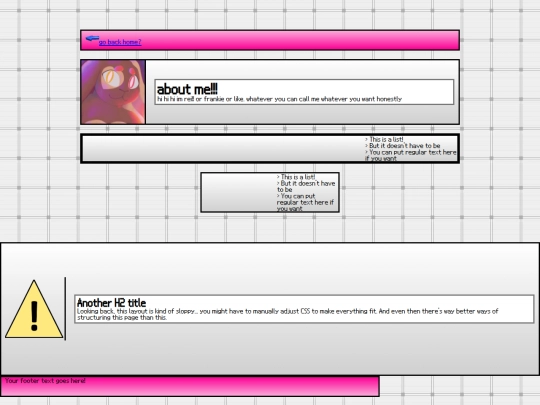Click the 'about me!!!' heading
540x405 pixels.
(x=187, y=89)
